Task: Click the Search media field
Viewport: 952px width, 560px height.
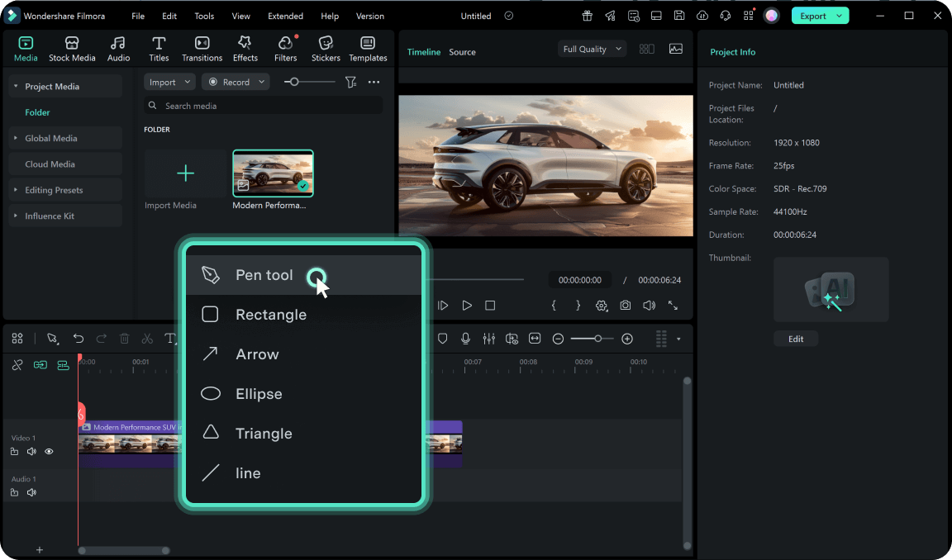Action: [263, 106]
